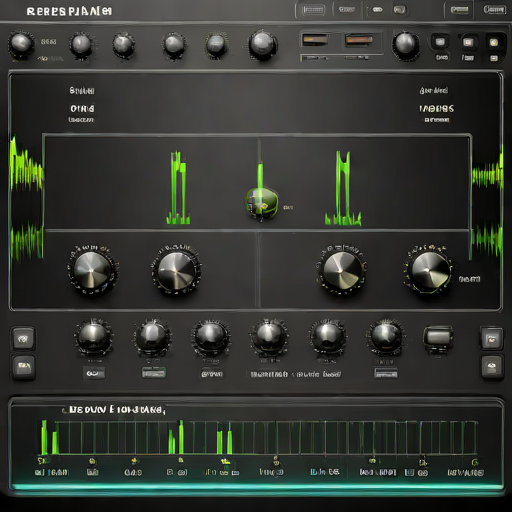Select the far-right tab in header bar
Screen dimensions: 512x512
[x=494, y=10]
